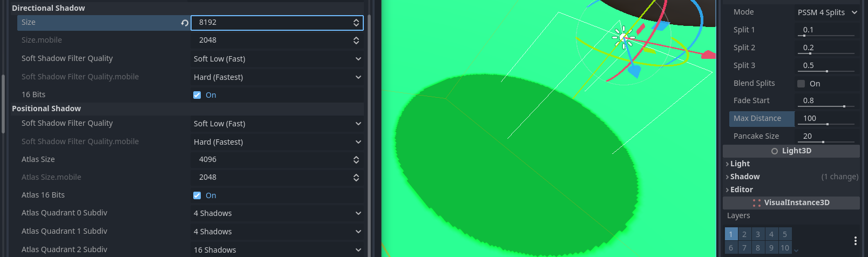This screenshot has width=868, height=257.
Task: Open Directional Soft Shadow Filter Quality dropdown
Action: [277, 59]
